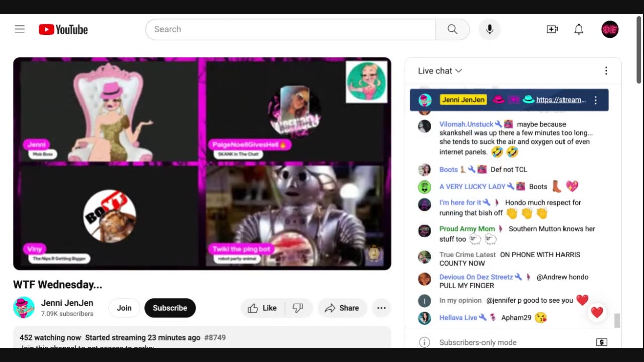Open the Create video icon
The image size is (644, 362).
tap(552, 29)
